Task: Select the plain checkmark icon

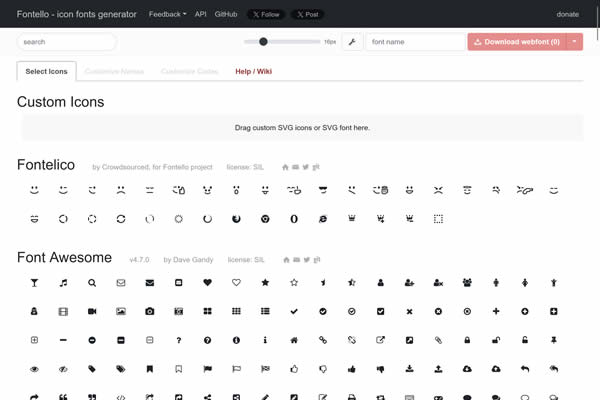Action: (294, 312)
